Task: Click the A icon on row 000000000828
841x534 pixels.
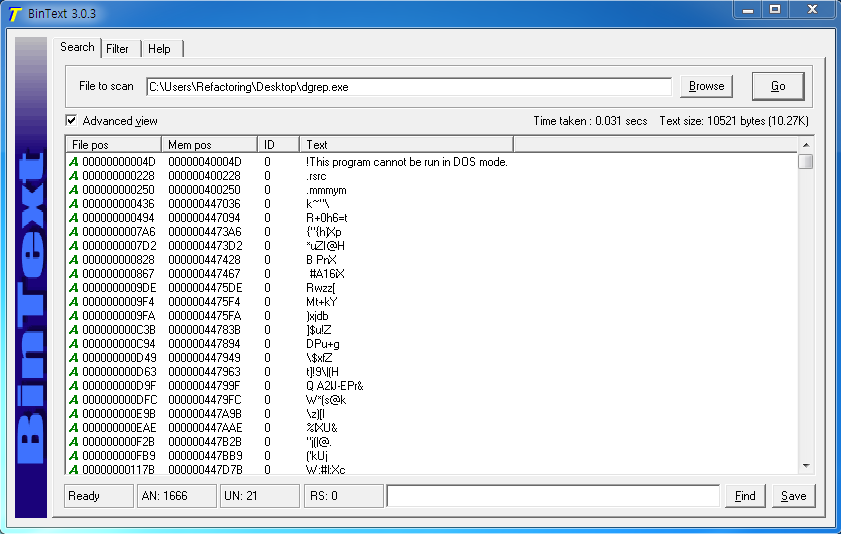Action: tap(73, 259)
